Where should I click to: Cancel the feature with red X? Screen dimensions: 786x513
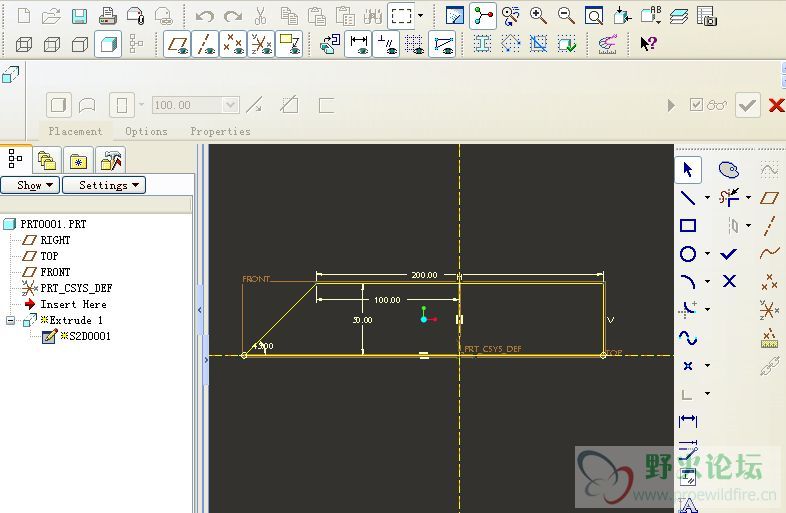coord(776,105)
